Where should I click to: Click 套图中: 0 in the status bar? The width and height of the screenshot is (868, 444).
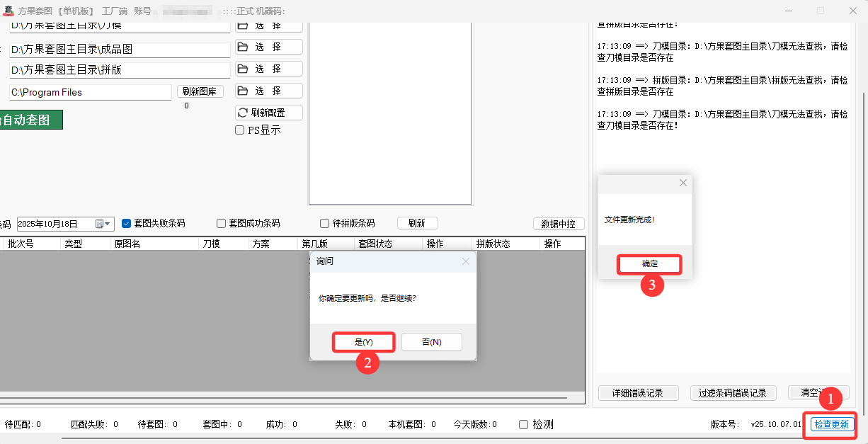coord(222,425)
